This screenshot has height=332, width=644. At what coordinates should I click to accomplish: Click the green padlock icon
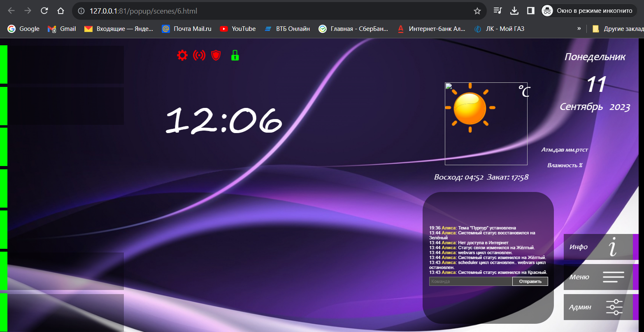[x=235, y=55]
